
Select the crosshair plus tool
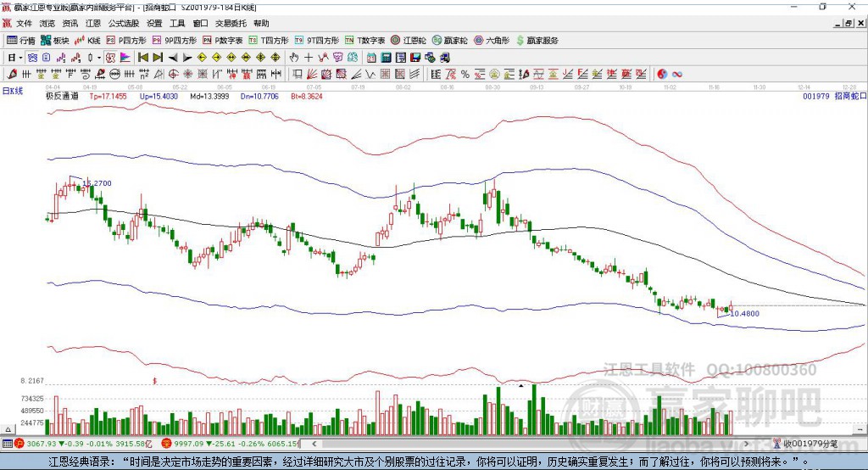[309, 58]
